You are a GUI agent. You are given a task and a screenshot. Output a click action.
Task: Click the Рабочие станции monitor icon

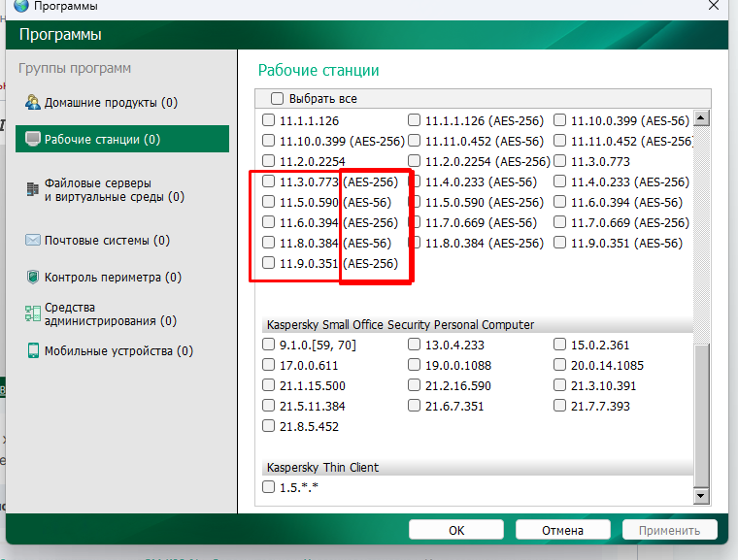coord(33,140)
